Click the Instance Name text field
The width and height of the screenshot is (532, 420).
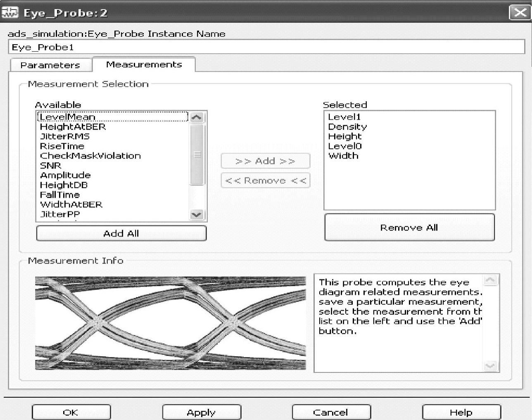(266, 47)
